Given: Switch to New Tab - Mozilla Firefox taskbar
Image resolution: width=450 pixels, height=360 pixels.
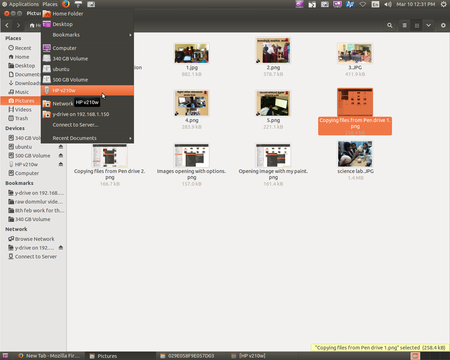Looking at the screenshot, I should [49, 356].
